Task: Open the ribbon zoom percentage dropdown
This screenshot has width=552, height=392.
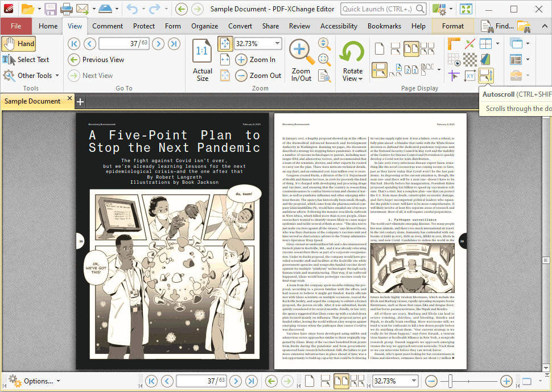Action: pyautogui.click(x=277, y=44)
